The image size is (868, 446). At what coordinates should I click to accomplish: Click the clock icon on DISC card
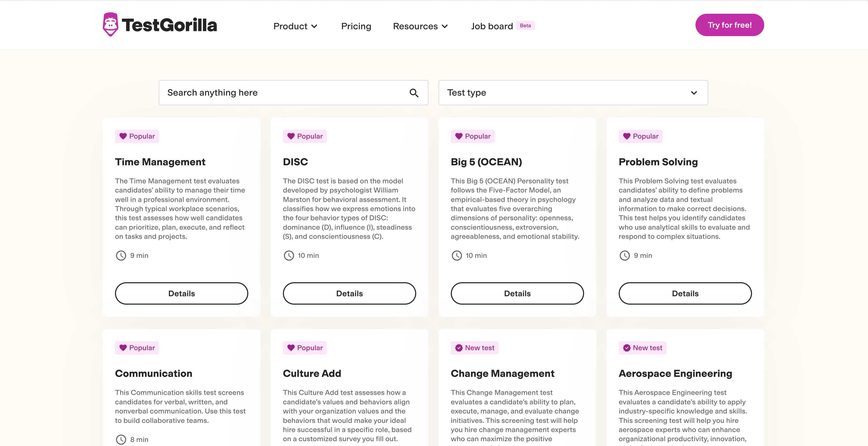[289, 256]
